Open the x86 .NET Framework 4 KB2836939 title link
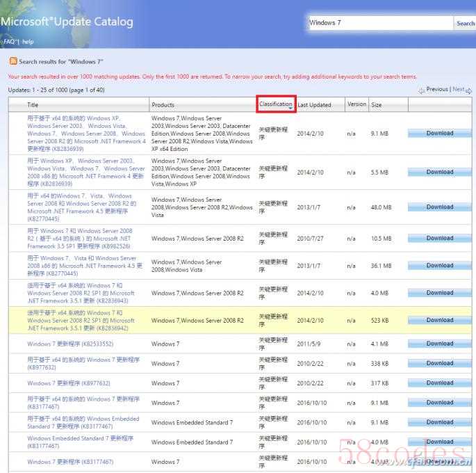 [86, 173]
